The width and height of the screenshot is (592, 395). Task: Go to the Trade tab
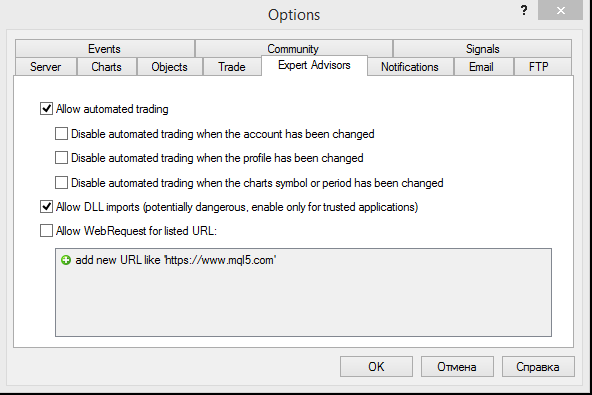[232, 67]
